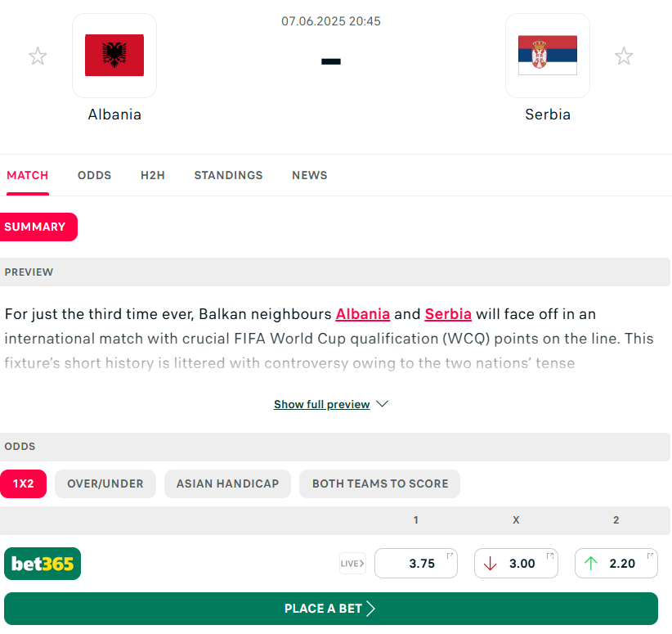Image resolution: width=672 pixels, height=634 pixels.
Task: Select the OVER/UNDER odds filter
Action: tap(105, 483)
